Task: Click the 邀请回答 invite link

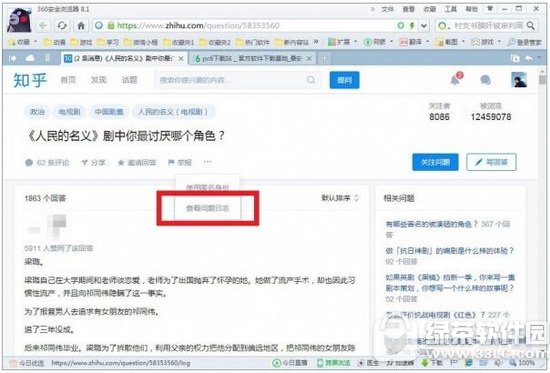Action: [137, 162]
